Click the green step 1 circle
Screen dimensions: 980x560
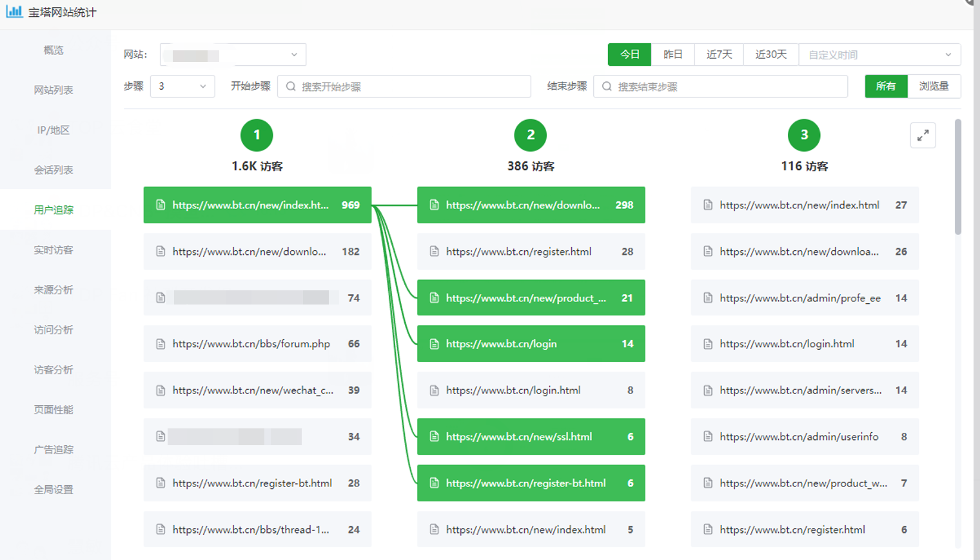pos(257,135)
